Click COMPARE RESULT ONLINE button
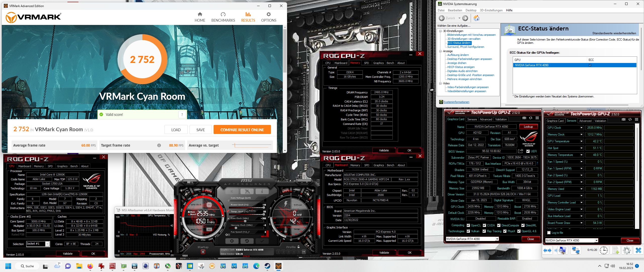The width and height of the screenshot is (644, 272). (x=242, y=130)
